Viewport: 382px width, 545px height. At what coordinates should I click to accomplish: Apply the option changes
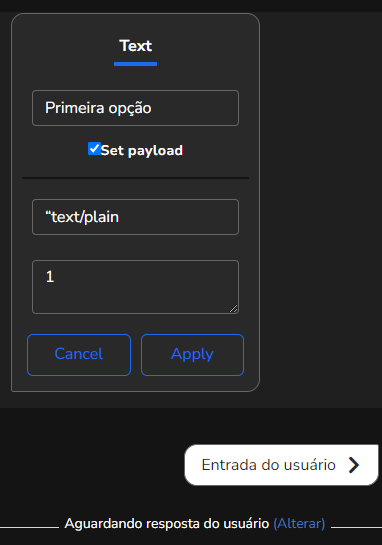click(192, 355)
